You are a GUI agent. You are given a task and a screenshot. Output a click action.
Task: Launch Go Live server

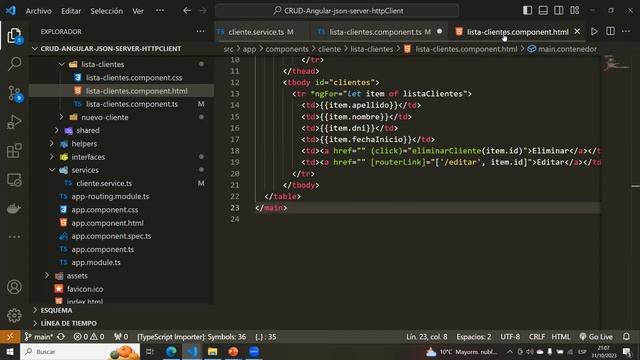pos(596,337)
